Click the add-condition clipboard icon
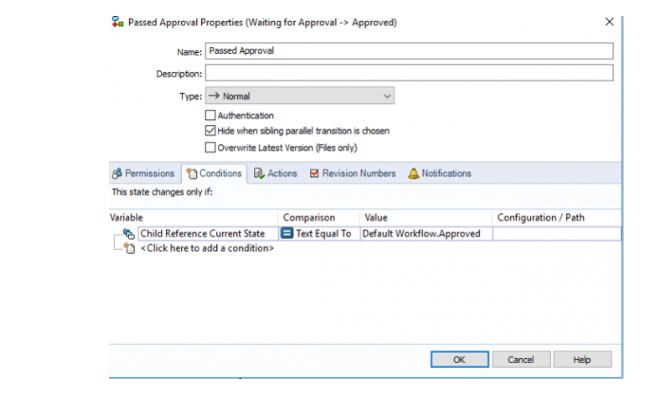 [129, 248]
